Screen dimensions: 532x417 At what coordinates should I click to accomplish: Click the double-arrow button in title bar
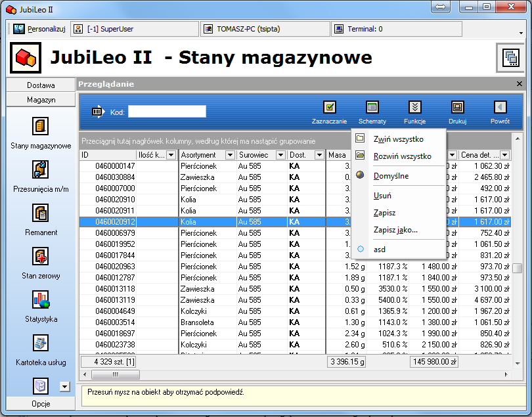441,7
